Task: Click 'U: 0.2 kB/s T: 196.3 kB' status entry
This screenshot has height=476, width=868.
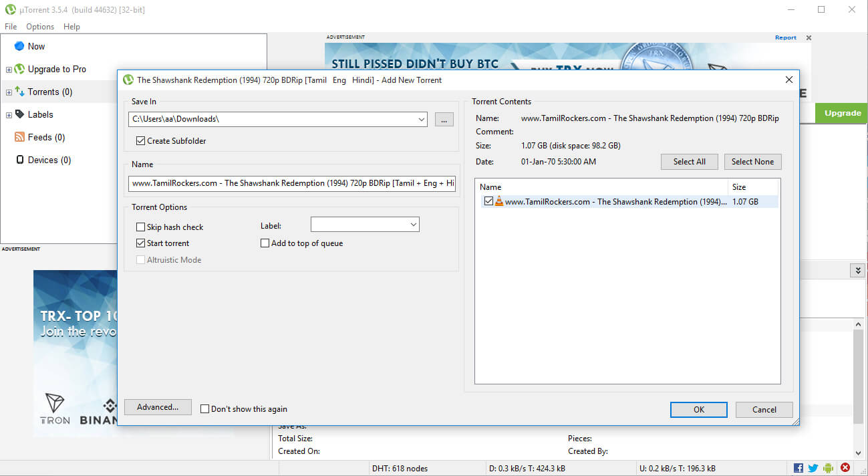Action: coord(678,469)
